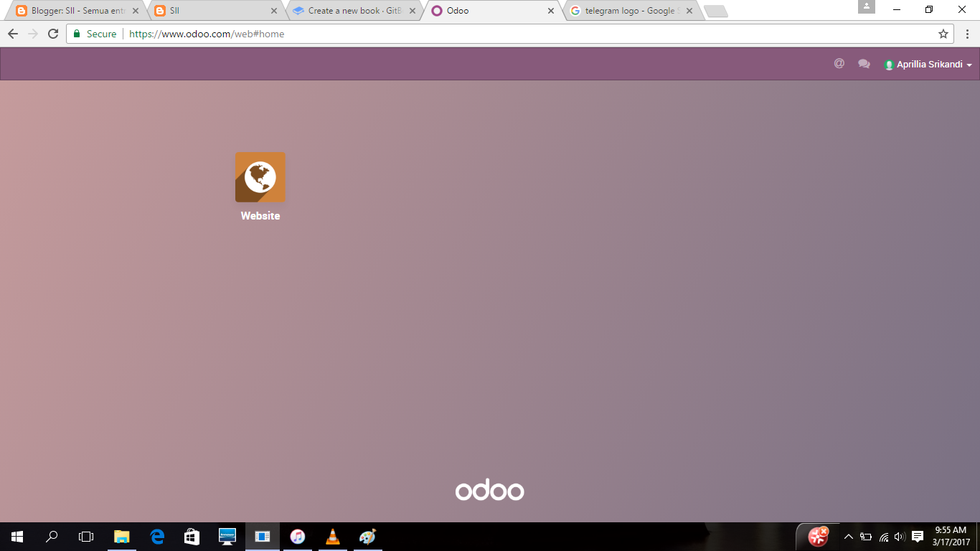Screen dimensions: 980x551
Task: Open File Explorer from the taskbar
Action: click(x=122, y=536)
